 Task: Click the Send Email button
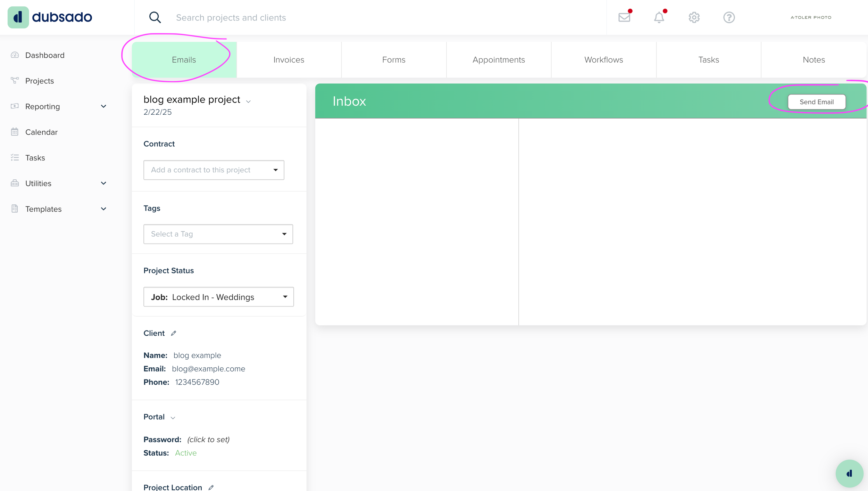(x=817, y=102)
